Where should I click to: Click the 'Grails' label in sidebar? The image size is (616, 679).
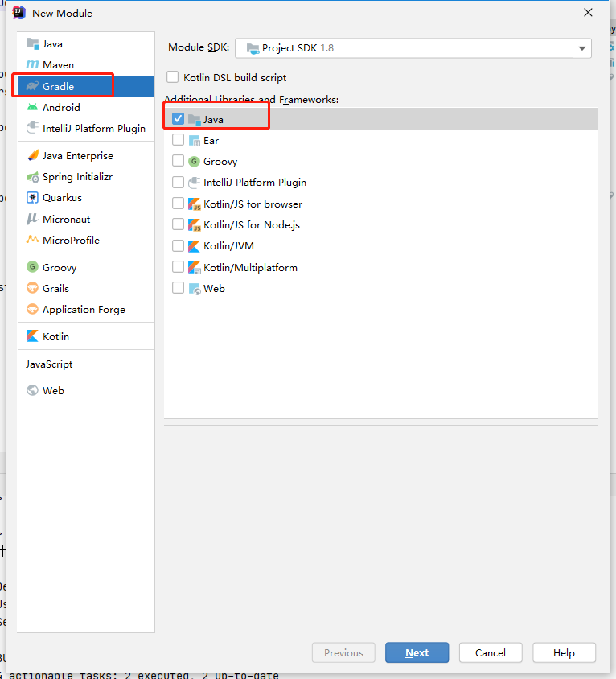pos(55,288)
